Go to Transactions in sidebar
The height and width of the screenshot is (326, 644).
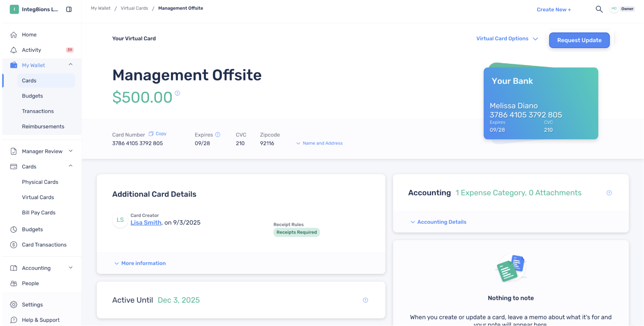point(38,111)
